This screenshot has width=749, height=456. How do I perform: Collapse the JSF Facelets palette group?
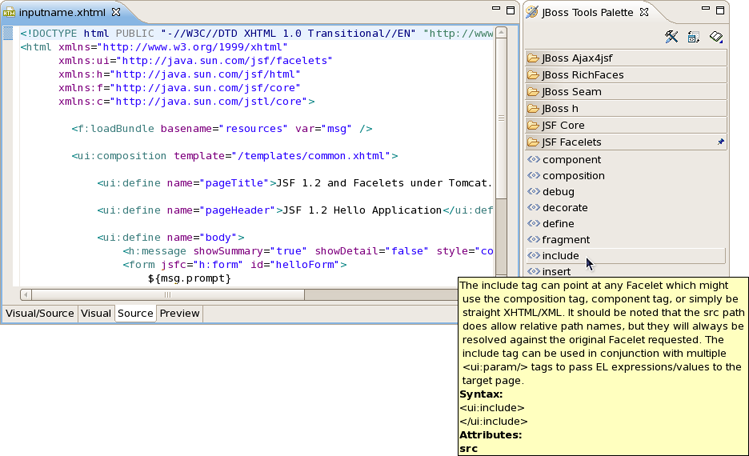pos(626,142)
